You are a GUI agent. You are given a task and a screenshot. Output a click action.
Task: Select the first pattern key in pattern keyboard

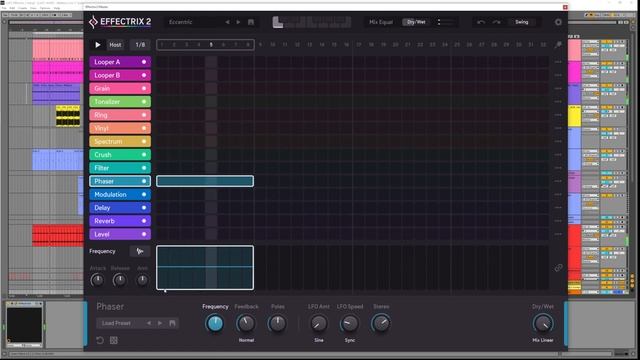coord(278,22)
